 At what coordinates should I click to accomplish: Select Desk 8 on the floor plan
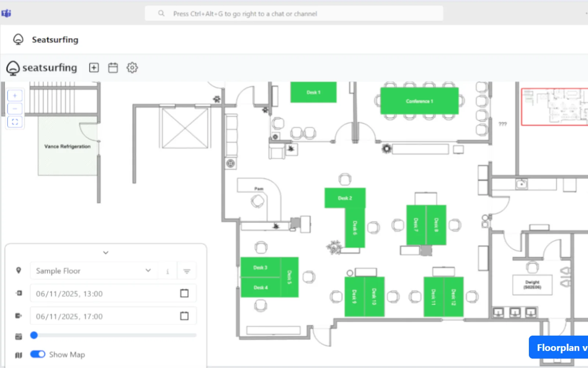436,225
